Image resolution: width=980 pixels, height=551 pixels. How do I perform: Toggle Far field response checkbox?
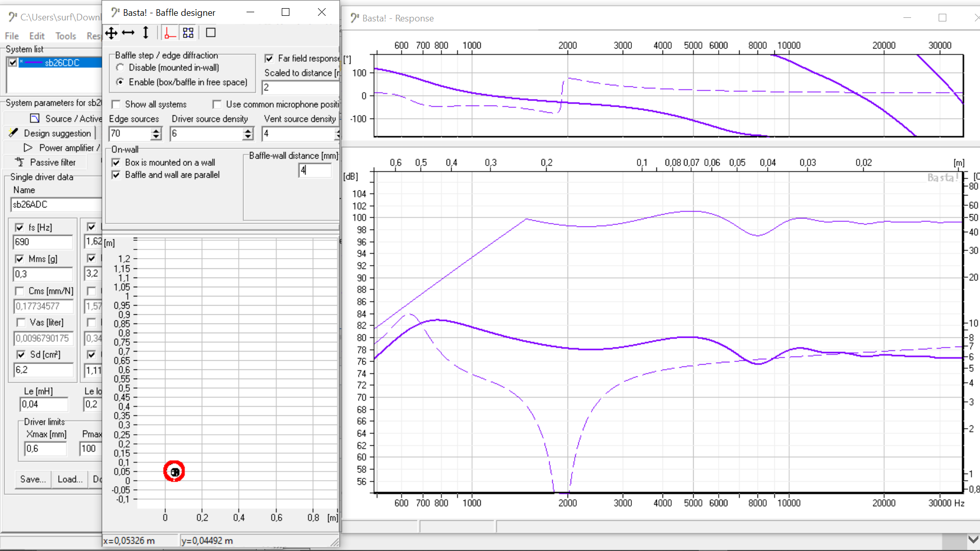click(269, 59)
